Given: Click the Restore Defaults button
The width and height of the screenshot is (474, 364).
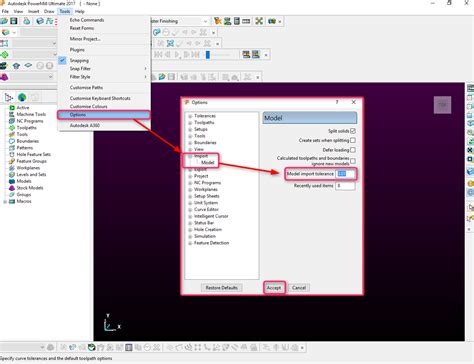Looking at the screenshot, I should tap(222, 288).
